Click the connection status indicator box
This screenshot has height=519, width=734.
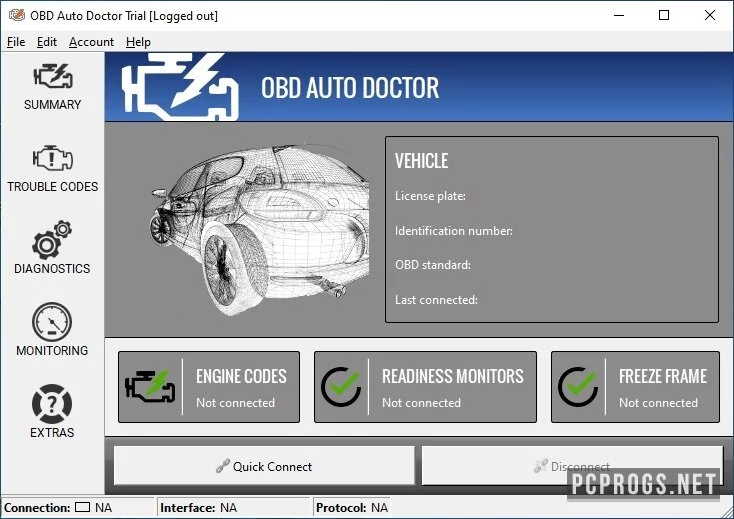(82, 507)
